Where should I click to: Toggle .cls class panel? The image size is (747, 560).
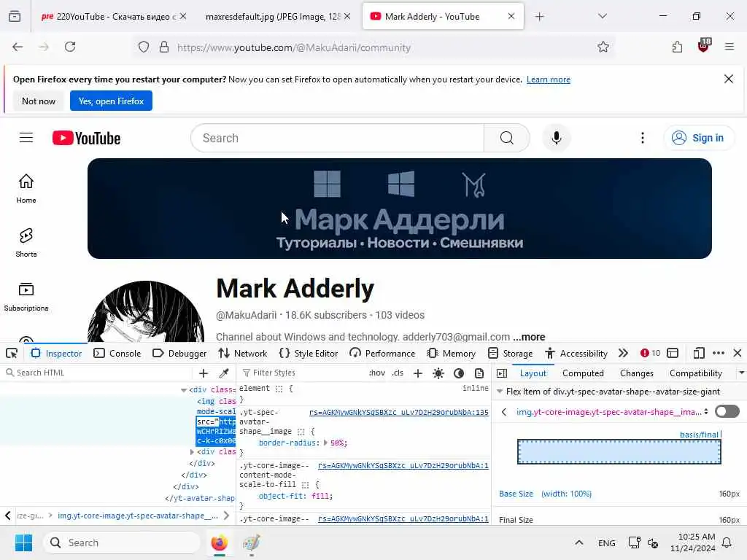click(398, 373)
